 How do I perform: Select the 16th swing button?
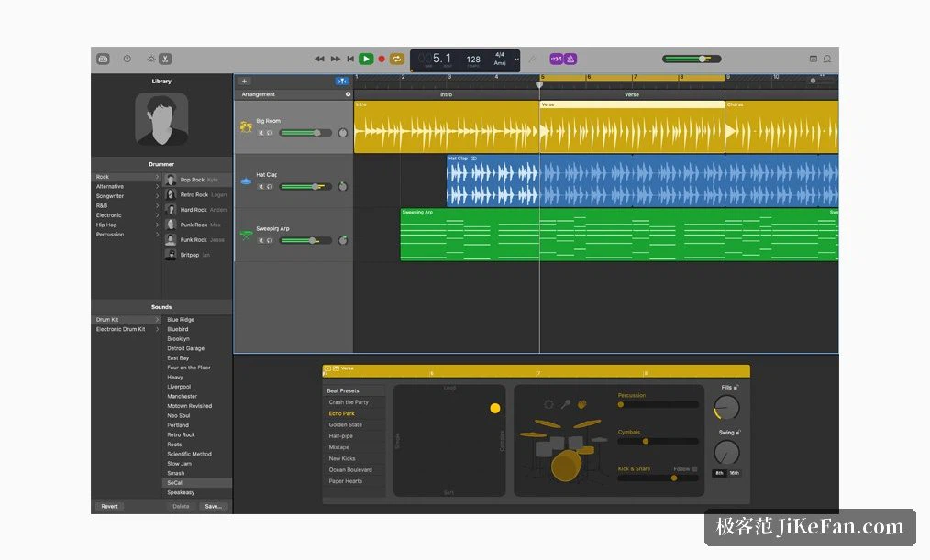pyautogui.click(x=734, y=473)
